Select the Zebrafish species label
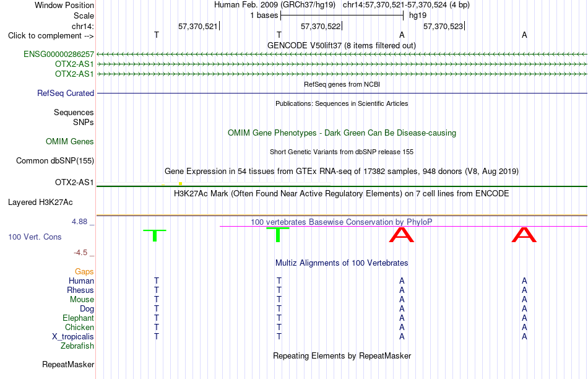The width and height of the screenshot is (588, 379). (77, 346)
